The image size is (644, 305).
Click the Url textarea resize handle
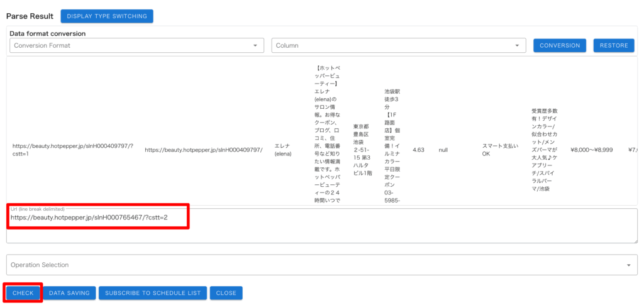[x=635, y=240]
